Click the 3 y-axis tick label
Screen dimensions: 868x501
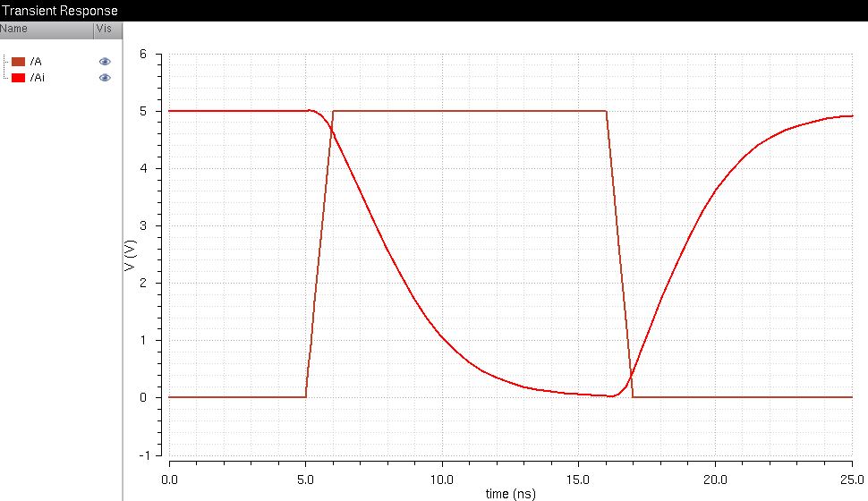click(143, 225)
